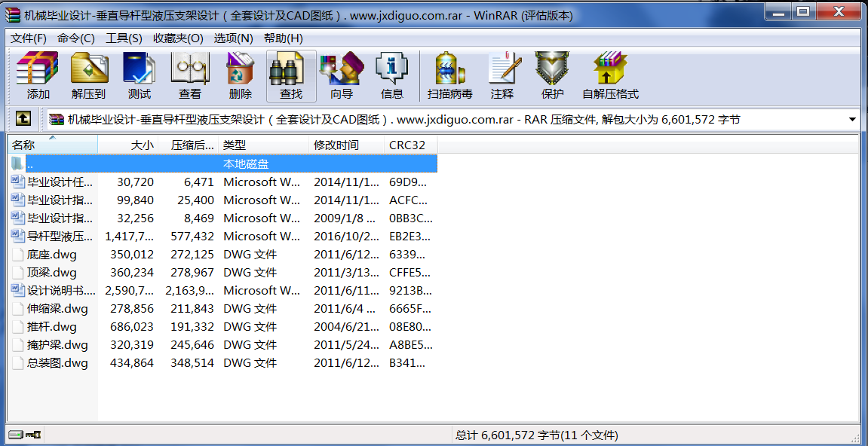
Task: Open the 命令(C) menu
Action: (x=76, y=38)
